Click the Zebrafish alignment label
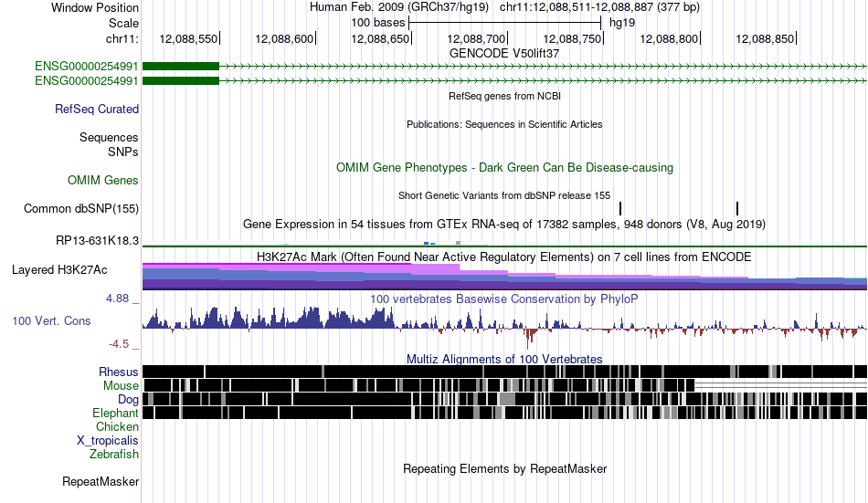The image size is (868, 503). (114, 454)
